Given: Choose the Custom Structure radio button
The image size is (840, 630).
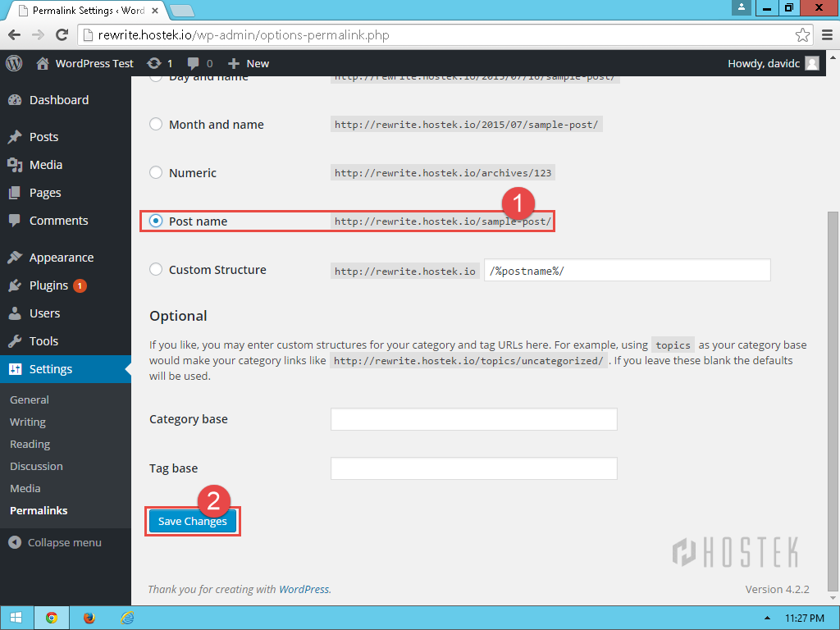Looking at the screenshot, I should tap(156, 270).
